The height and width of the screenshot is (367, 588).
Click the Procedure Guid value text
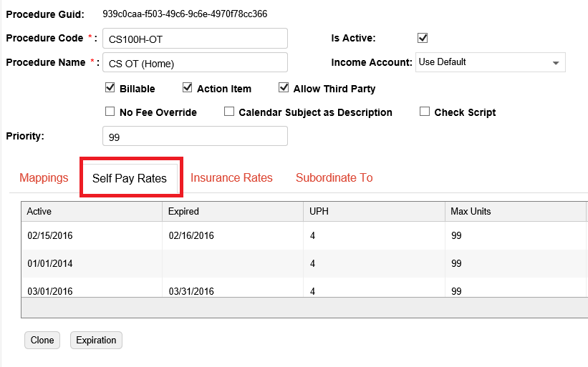click(x=185, y=14)
